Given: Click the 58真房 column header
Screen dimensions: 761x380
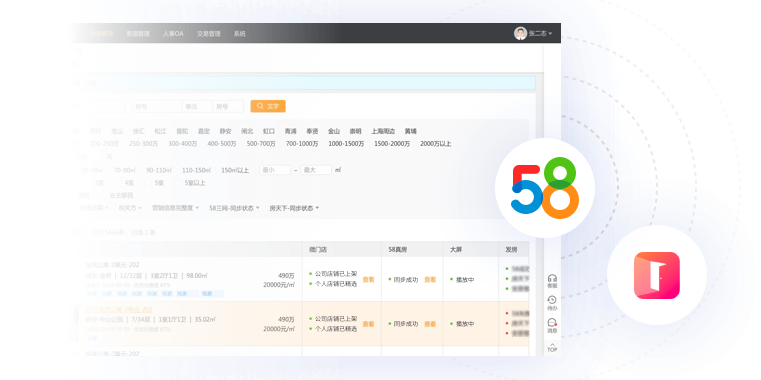Looking at the screenshot, I should click(397, 249).
